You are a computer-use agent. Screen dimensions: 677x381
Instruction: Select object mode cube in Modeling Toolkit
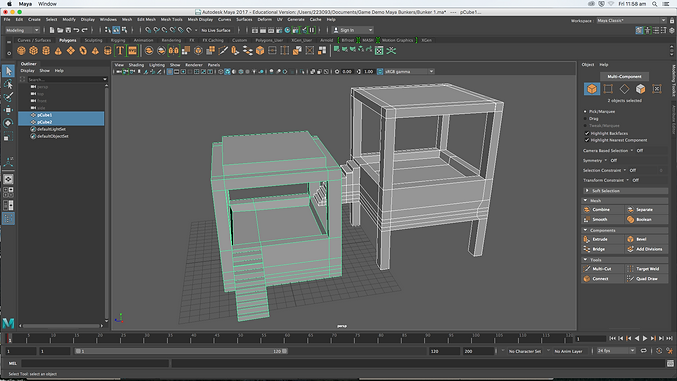point(592,89)
